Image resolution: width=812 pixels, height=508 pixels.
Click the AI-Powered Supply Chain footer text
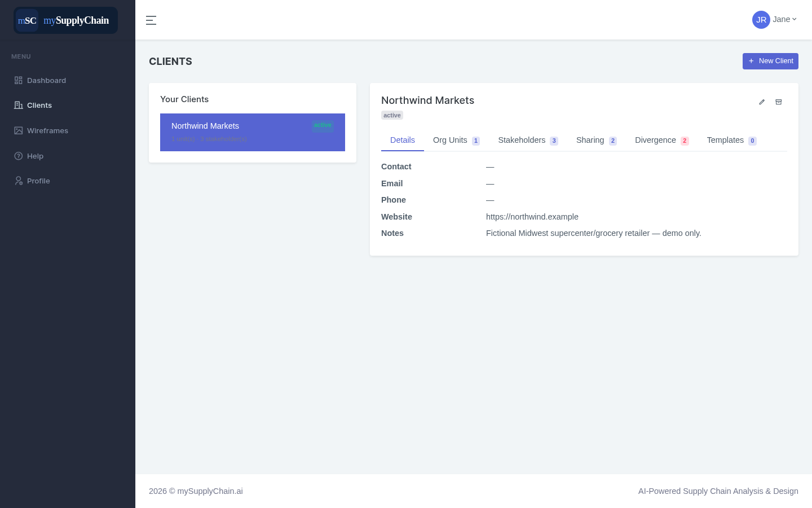click(x=718, y=491)
